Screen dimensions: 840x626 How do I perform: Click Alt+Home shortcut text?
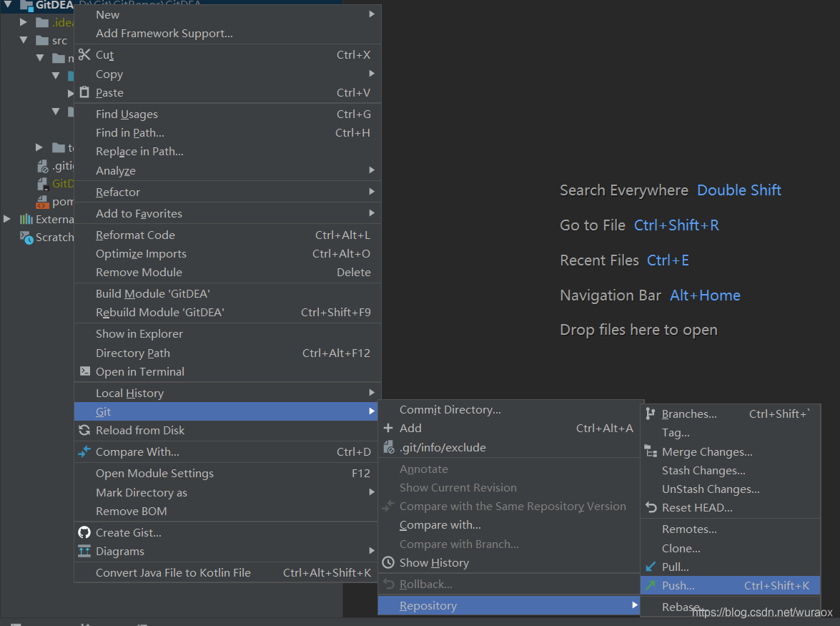(705, 295)
